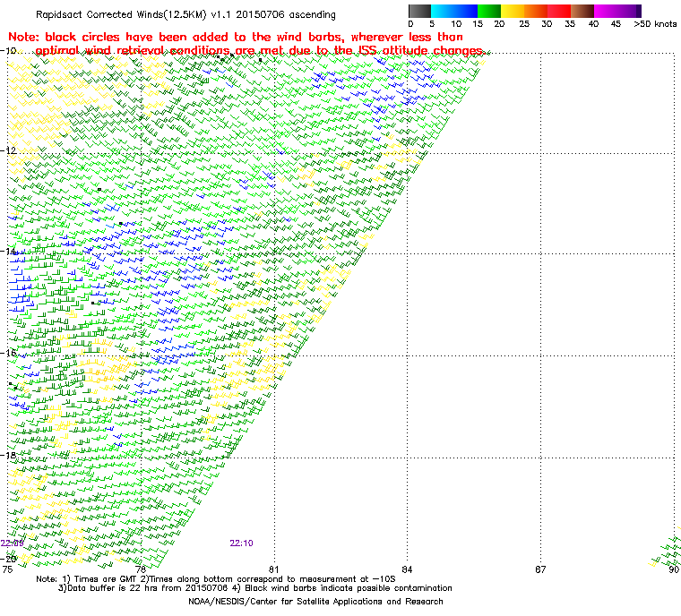This screenshot has height=616, width=681.
Task: Click the brown 35-40 knots legend swatch
Action: (x=582, y=11)
